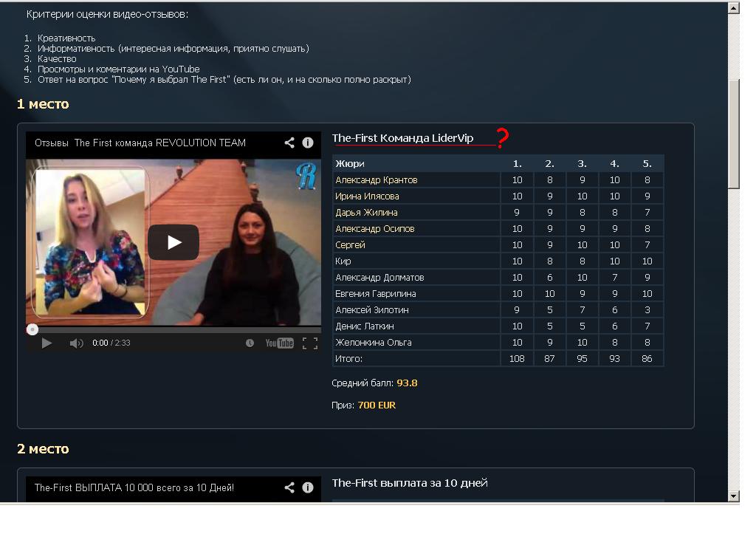Share the ВЫПЛАТА 10 000 video

289,487
